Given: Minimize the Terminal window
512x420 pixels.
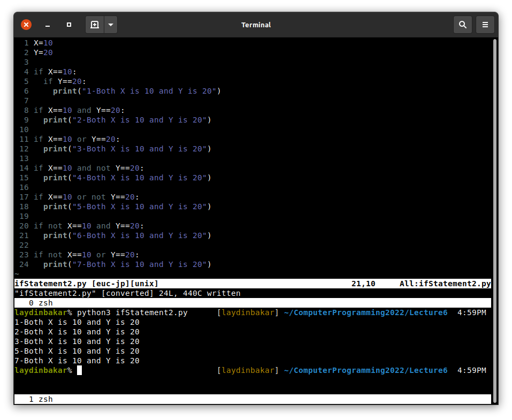Looking at the screenshot, I should [48, 25].
